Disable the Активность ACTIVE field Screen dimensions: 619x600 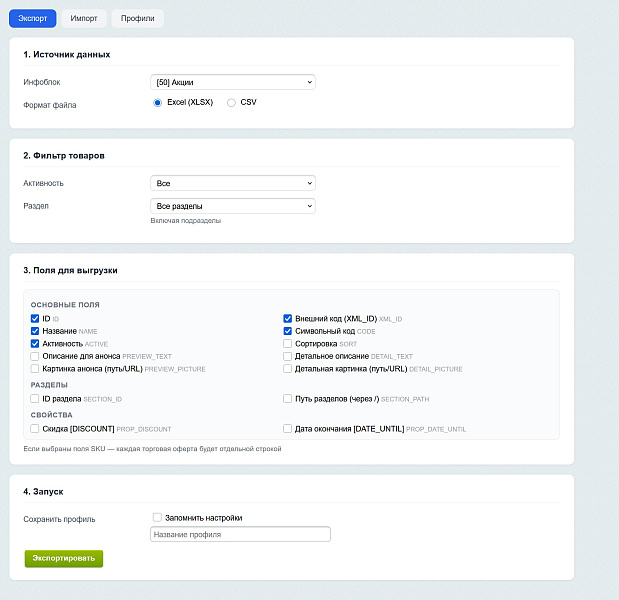pyautogui.click(x=35, y=344)
